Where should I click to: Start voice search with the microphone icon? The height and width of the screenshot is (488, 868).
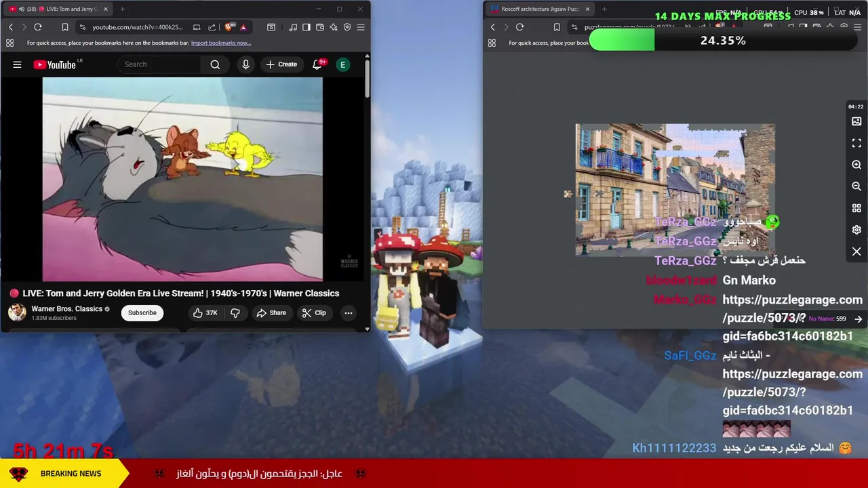(245, 64)
